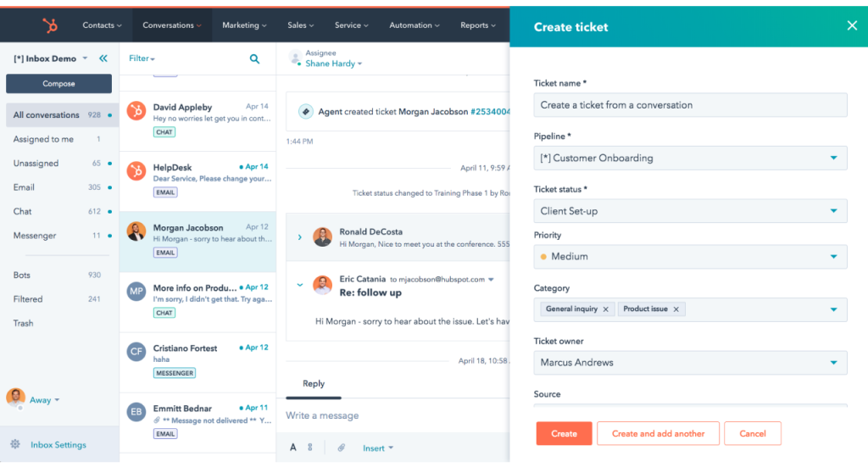Click the more formatting options icon
Screen dimensions: 868x473
[310, 448]
